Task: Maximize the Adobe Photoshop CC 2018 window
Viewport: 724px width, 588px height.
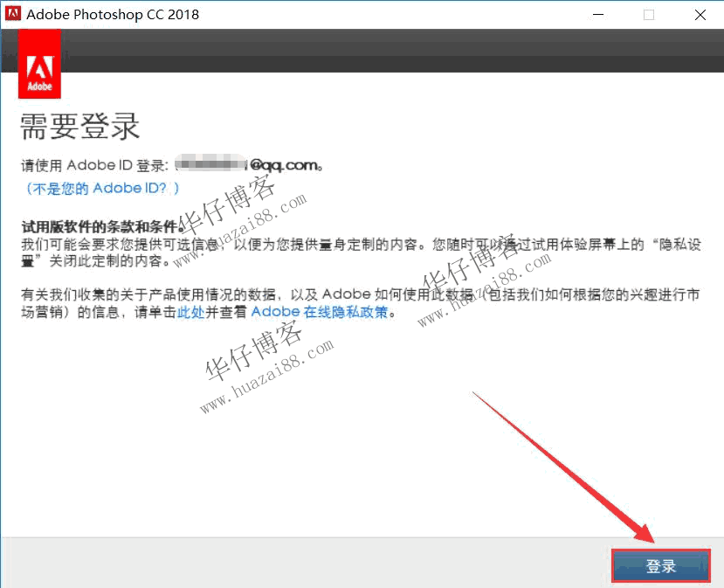Action: pos(649,15)
